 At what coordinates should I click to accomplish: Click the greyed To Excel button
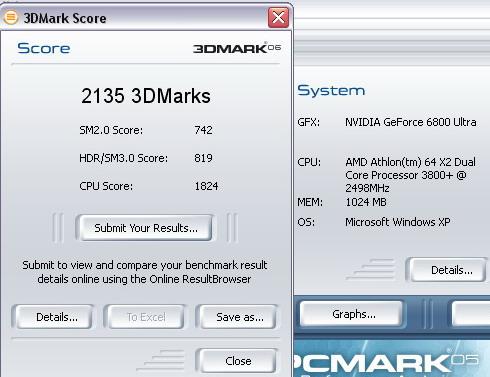[146, 317]
